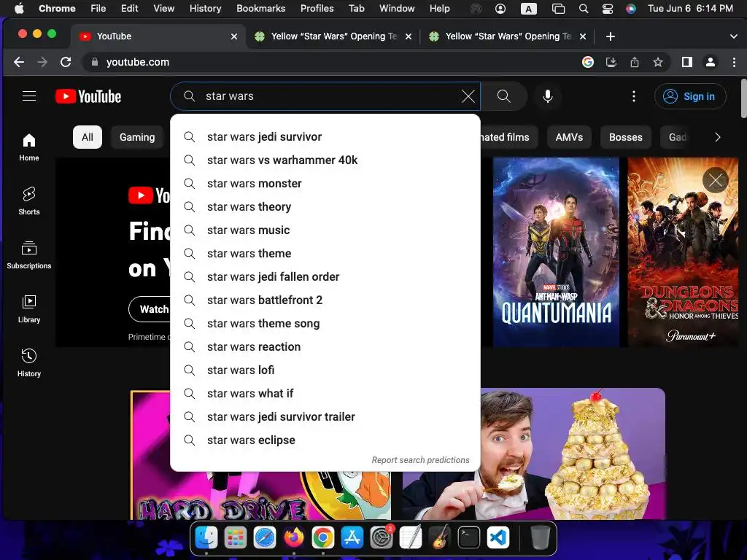Choose suggestion star wars what if
This screenshot has width=747, height=560.
tap(325, 393)
